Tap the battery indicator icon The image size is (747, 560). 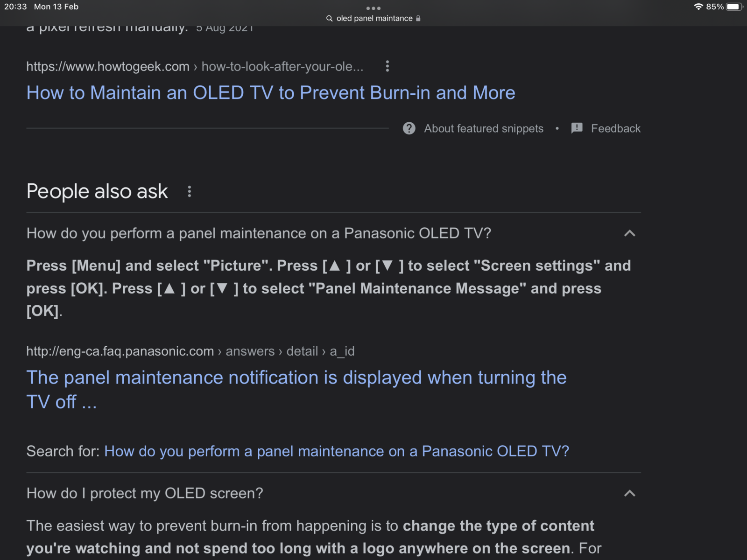pyautogui.click(x=734, y=7)
